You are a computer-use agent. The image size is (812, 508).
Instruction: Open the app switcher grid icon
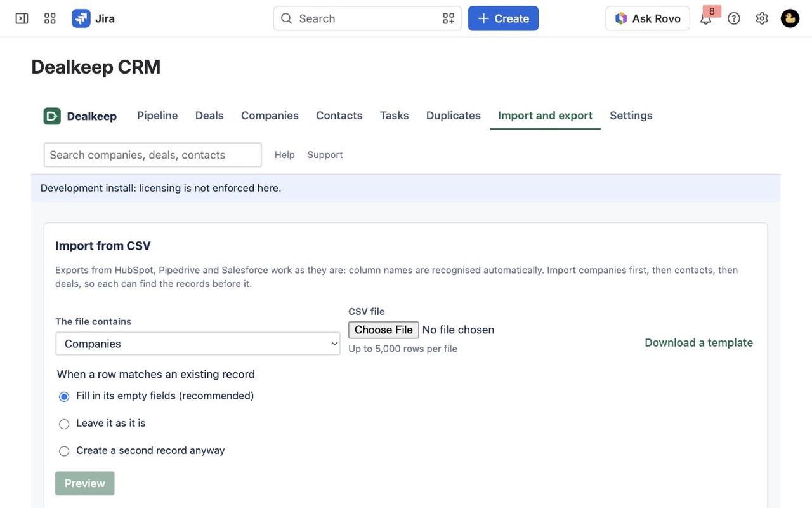click(x=50, y=18)
